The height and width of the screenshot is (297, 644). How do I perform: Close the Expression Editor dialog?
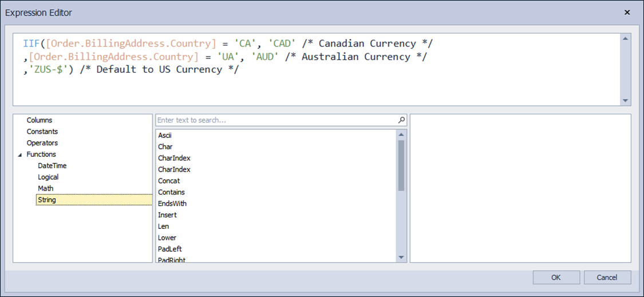627,13
